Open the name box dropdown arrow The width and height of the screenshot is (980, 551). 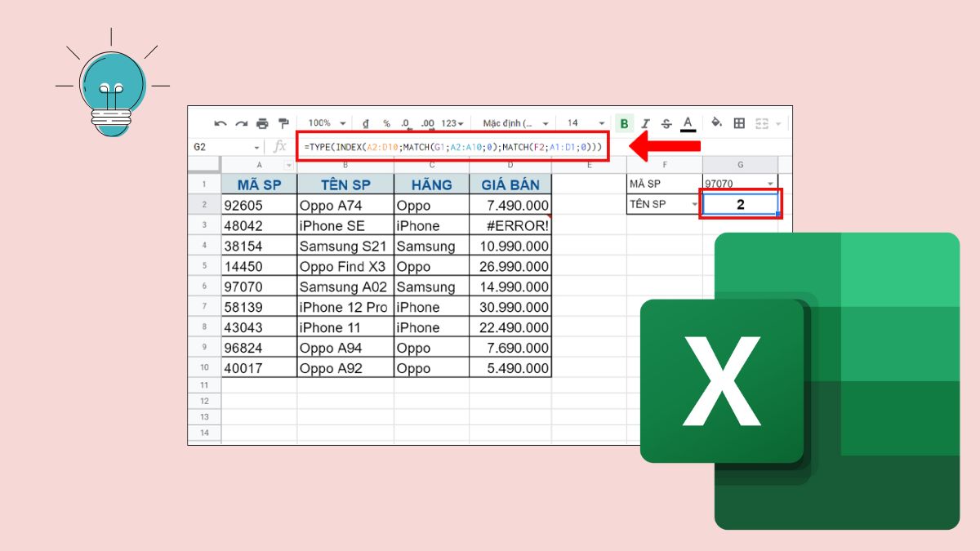click(x=257, y=148)
